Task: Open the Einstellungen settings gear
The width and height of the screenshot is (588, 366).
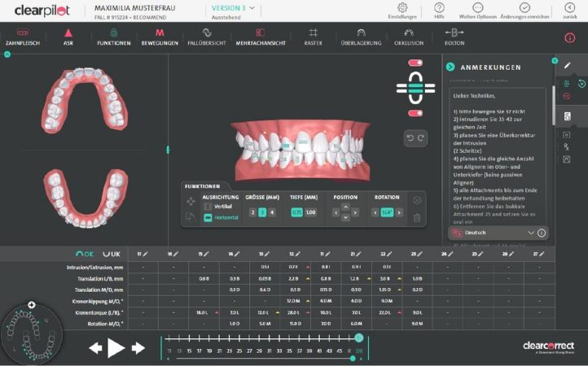Action: click(402, 11)
